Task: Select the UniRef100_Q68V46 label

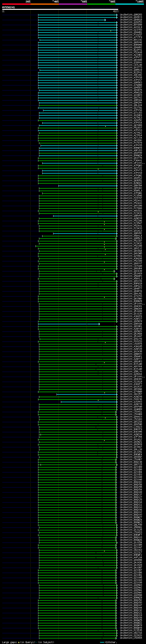Action: [131, 42]
